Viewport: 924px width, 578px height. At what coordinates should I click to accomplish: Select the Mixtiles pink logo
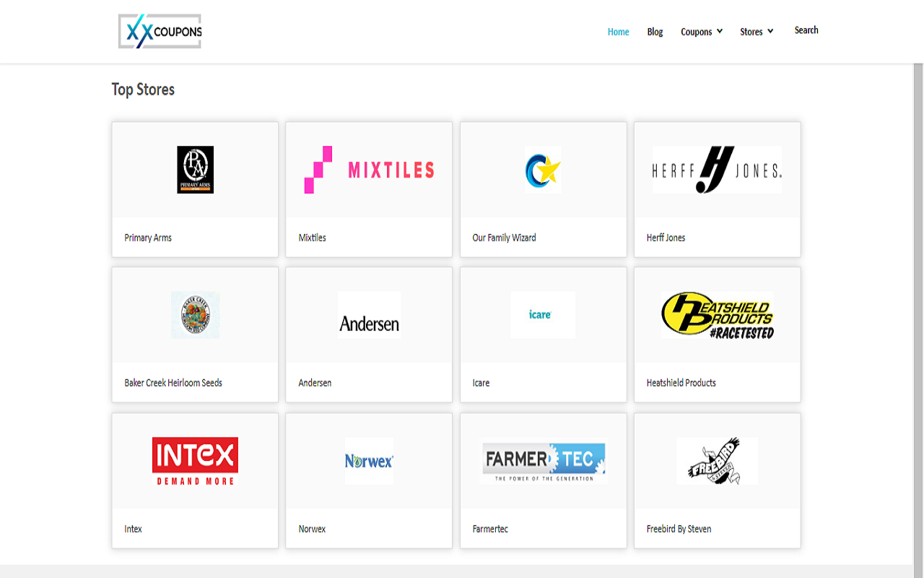pos(369,170)
